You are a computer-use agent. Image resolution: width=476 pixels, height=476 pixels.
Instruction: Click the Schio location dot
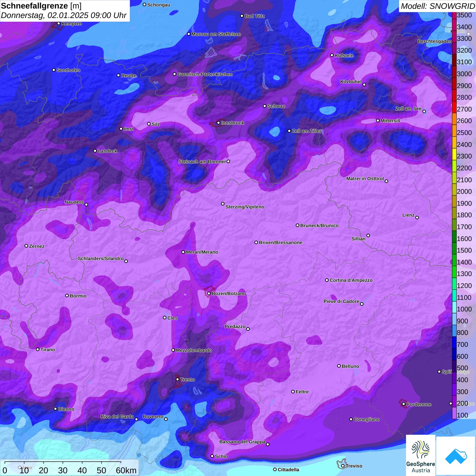pyautogui.click(x=212, y=456)
